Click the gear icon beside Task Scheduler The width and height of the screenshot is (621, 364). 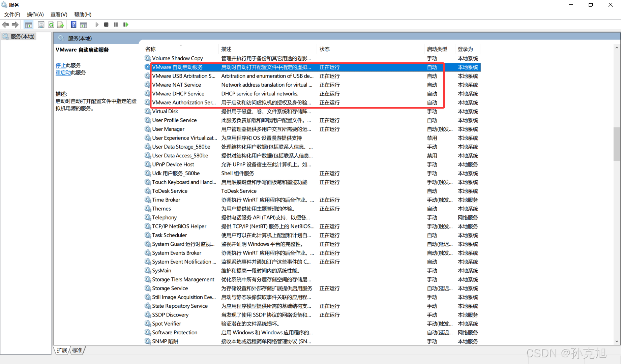pos(148,235)
